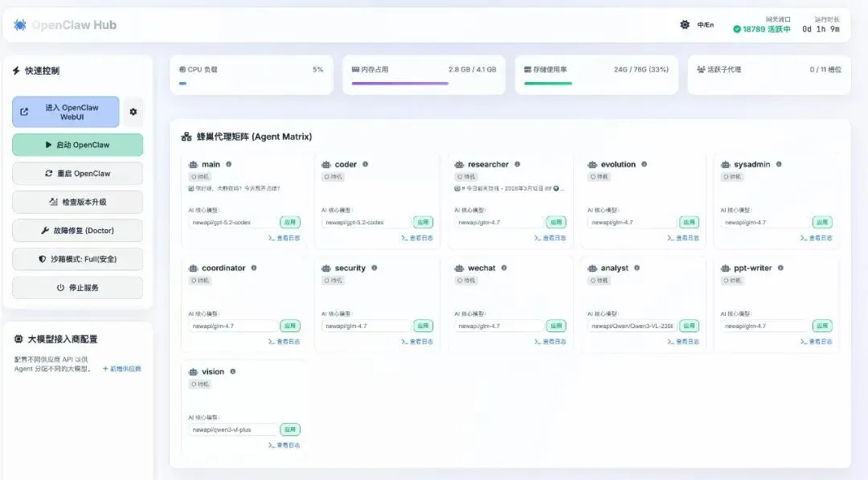Click robot icon of researcher agent
The width and height of the screenshot is (868, 480).
459,165
